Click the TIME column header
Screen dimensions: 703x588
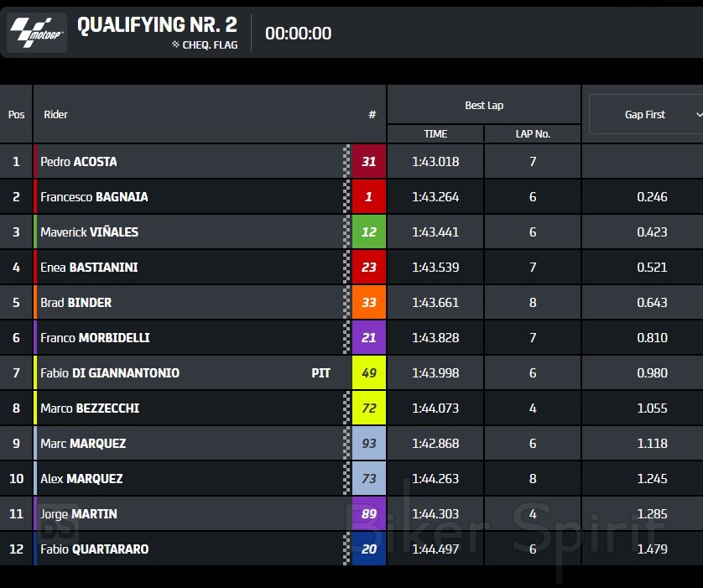click(435, 134)
